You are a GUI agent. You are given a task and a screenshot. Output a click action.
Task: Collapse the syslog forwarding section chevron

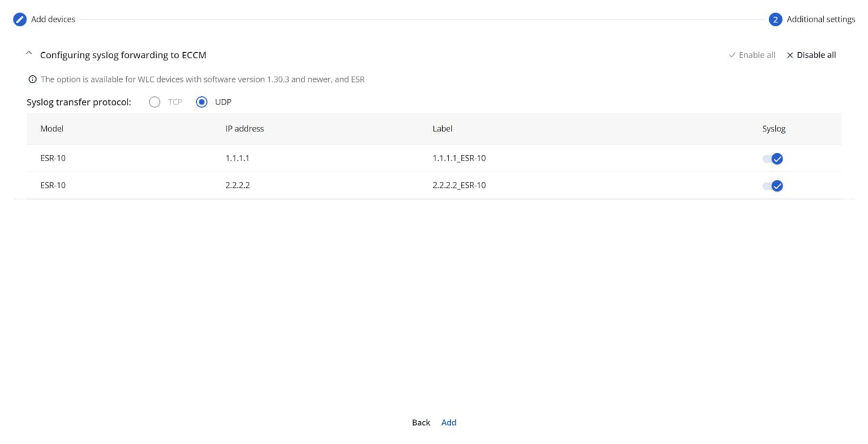[28, 54]
